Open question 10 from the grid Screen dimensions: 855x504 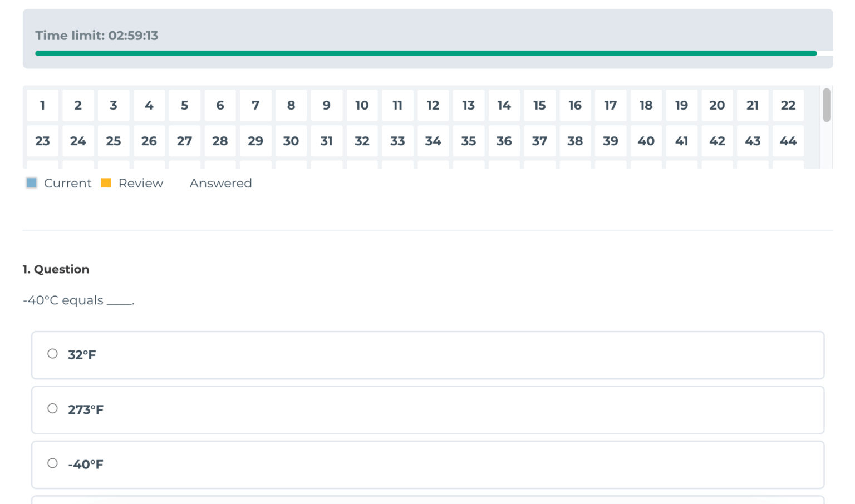click(362, 105)
